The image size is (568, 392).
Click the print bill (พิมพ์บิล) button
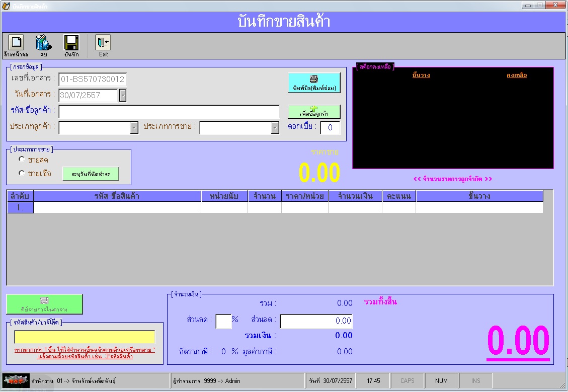click(x=314, y=83)
